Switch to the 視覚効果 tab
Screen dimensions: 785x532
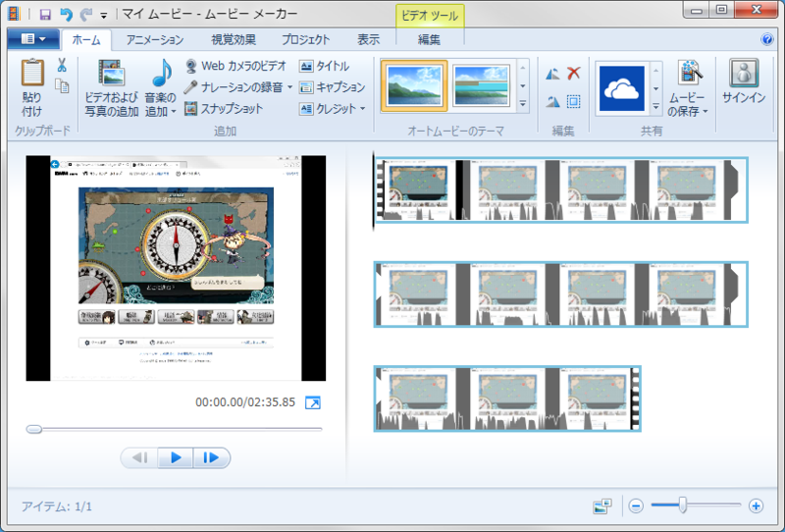[x=234, y=40]
